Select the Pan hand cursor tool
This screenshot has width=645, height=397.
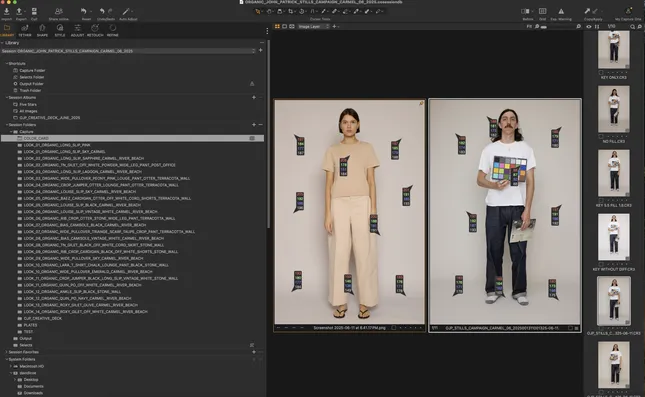[x=269, y=12]
